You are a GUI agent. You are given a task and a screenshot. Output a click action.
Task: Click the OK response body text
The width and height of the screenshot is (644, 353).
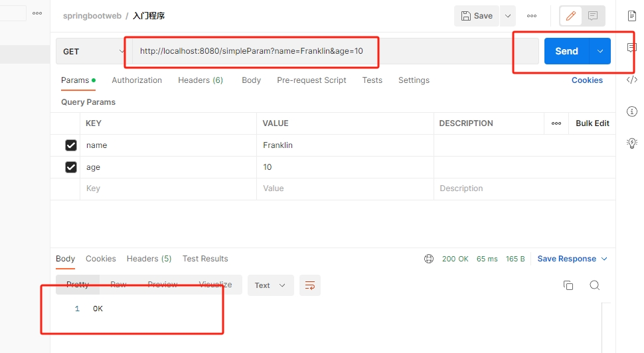pyautogui.click(x=98, y=309)
